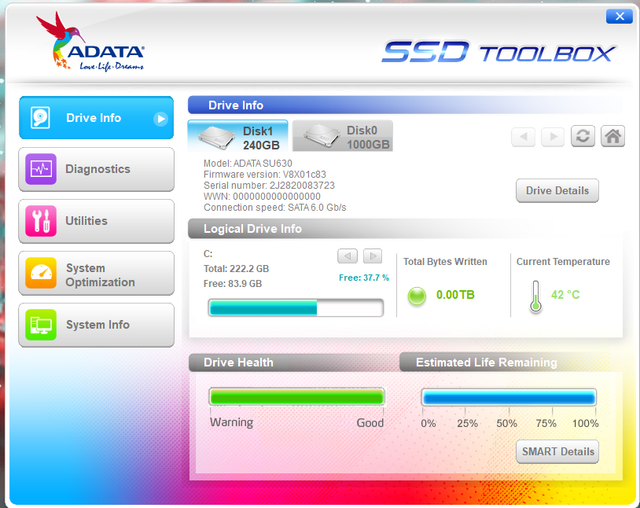The width and height of the screenshot is (640, 508).
Task: Click the Free: 37.7 % label
Action: coord(364,278)
